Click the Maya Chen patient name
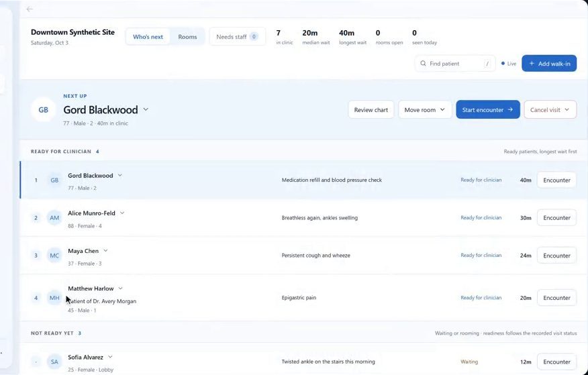 coord(83,251)
